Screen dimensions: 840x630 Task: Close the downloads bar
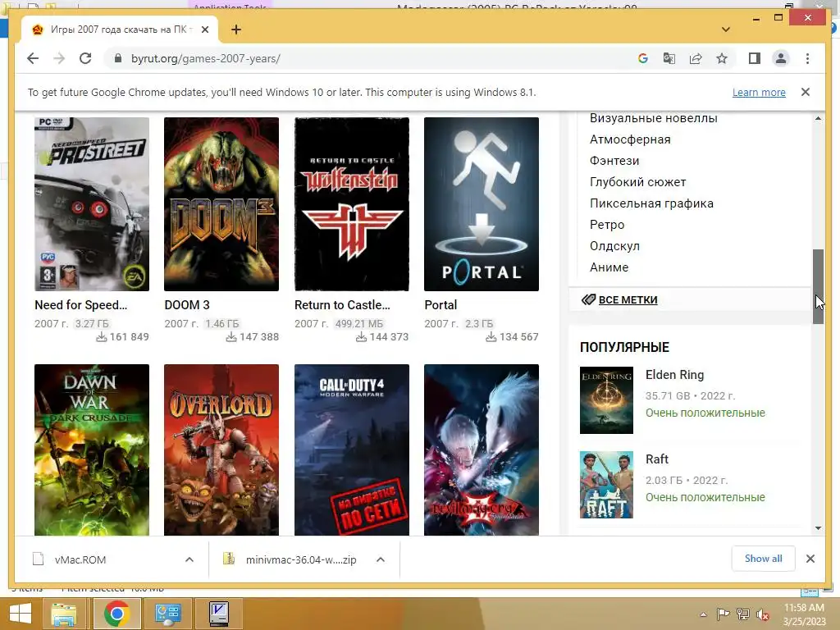click(x=810, y=559)
